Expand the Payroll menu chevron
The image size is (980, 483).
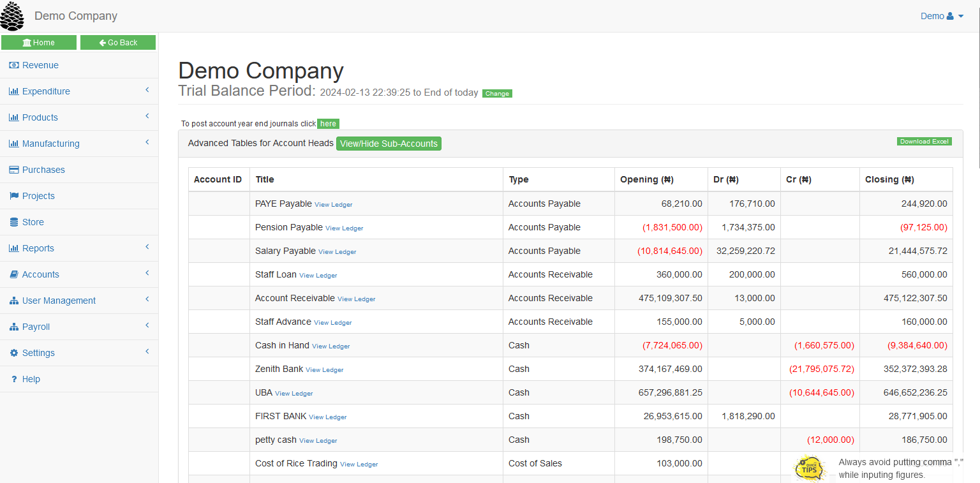point(147,325)
